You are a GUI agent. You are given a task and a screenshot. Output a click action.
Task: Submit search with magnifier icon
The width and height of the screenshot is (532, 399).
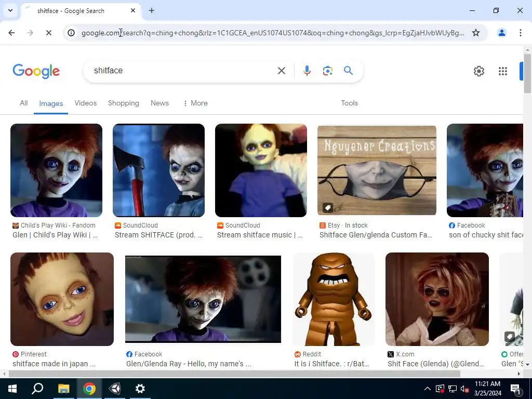click(x=348, y=70)
